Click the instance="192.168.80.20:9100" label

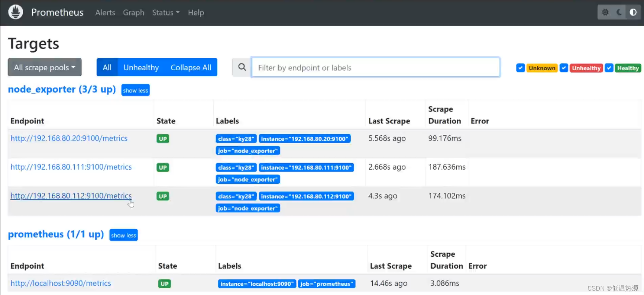(305, 139)
